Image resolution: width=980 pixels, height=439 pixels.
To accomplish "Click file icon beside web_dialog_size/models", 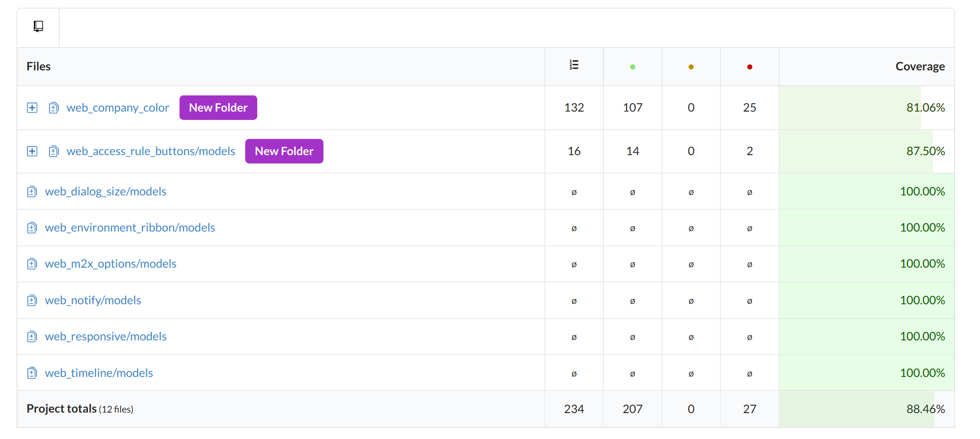I will click(32, 192).
